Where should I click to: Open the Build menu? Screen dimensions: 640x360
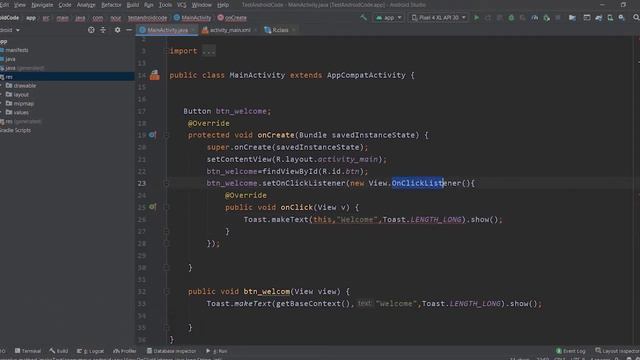click(x=133, y=5)
